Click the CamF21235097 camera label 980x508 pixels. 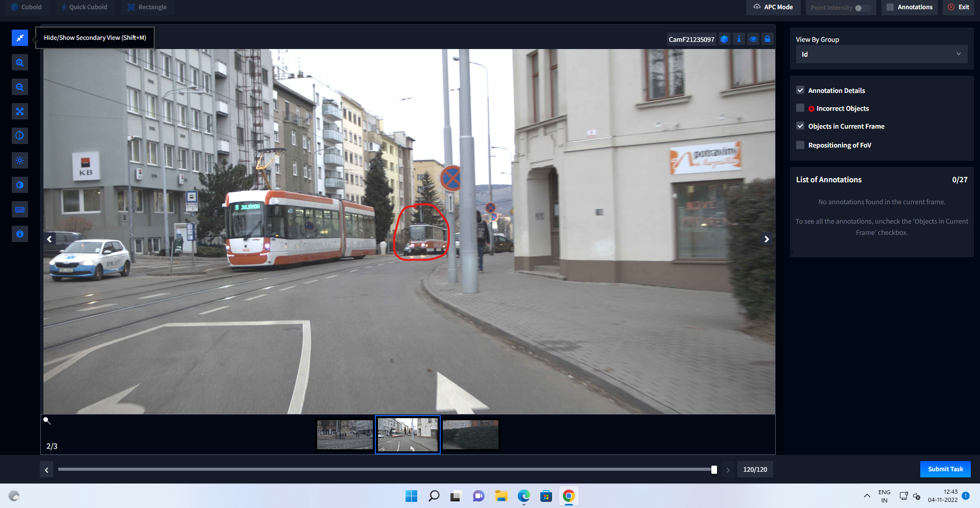[691, 39]
